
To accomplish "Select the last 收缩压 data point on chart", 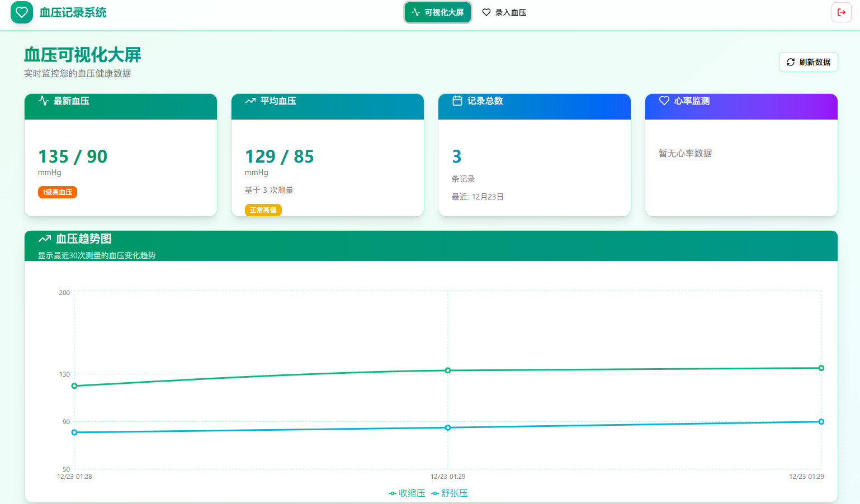I will pos(821,368).
